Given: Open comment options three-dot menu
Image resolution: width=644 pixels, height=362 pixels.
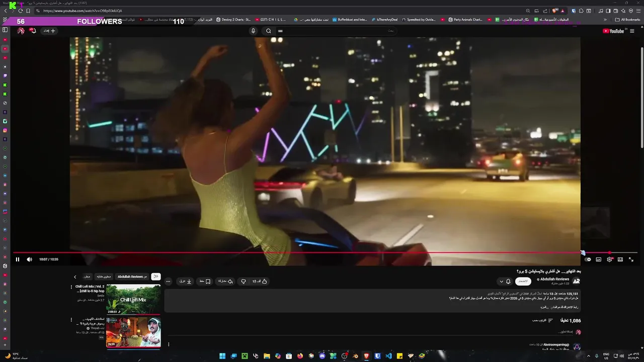Looking at the screenshot, I should tap(169, 344).
